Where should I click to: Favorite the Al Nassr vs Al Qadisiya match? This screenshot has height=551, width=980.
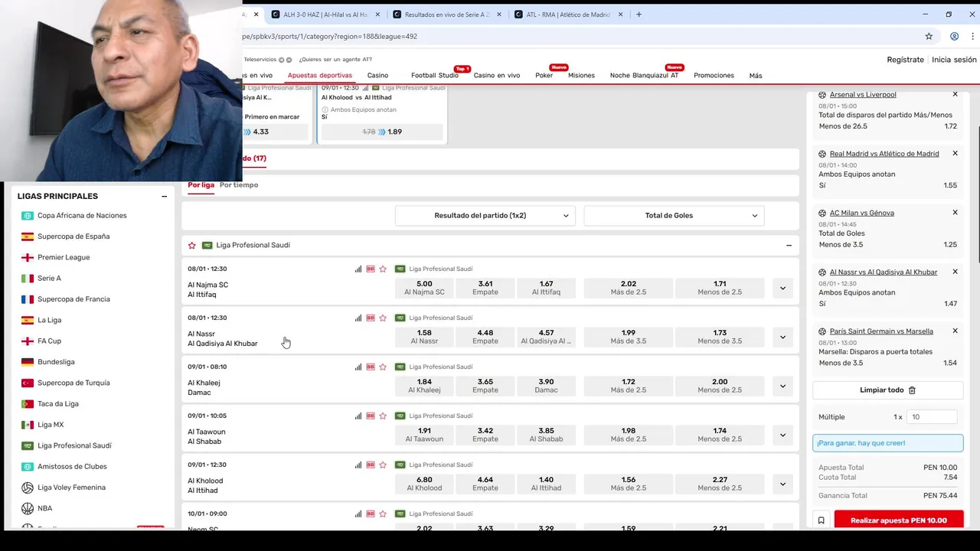point(383,318)
